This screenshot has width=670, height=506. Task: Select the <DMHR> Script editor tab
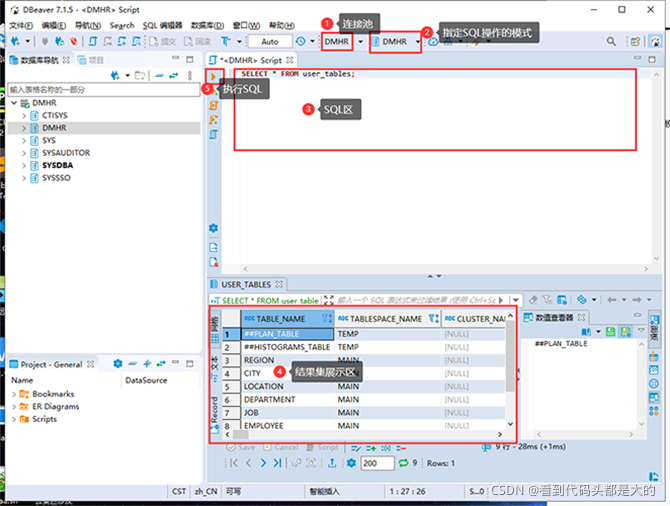251,60
